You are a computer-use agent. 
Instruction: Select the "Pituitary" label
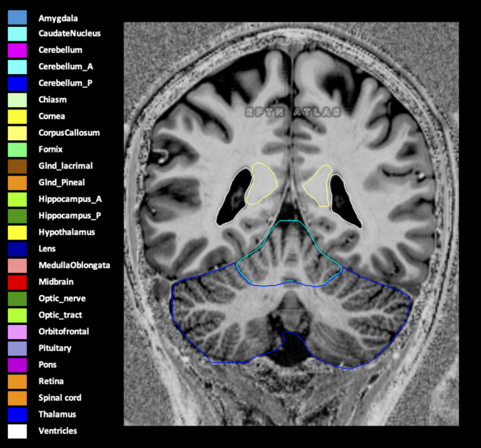click(55, 348)
